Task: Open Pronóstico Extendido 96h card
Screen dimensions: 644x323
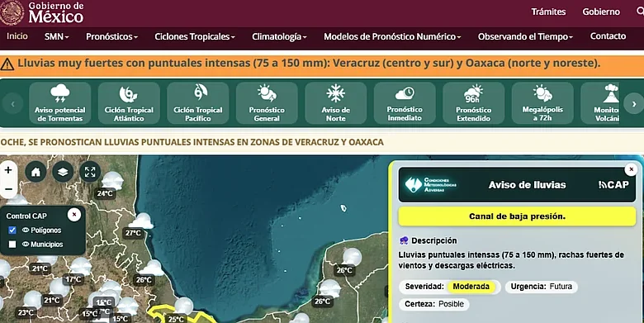Action: pyautogui.click(x=474, y=103)
